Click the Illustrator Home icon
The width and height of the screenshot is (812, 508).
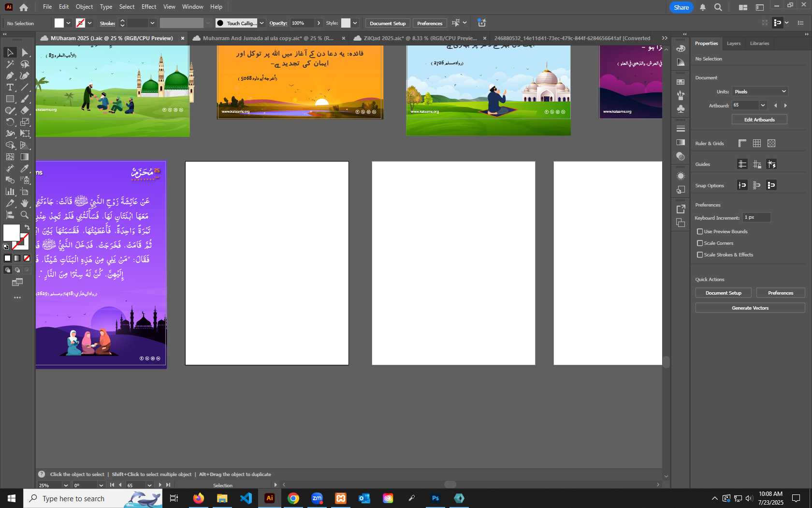[x=24, y=7]
